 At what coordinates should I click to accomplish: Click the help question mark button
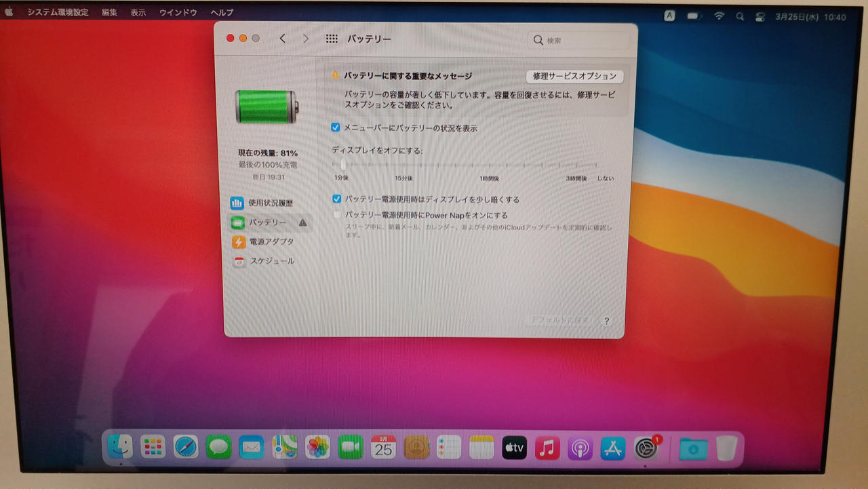[606, 321]
